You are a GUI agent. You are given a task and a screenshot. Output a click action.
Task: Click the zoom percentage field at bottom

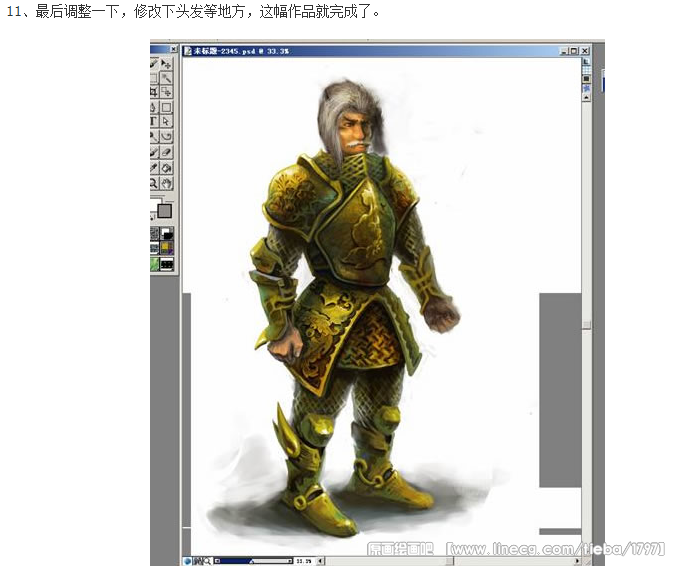(x=304, y=561)
